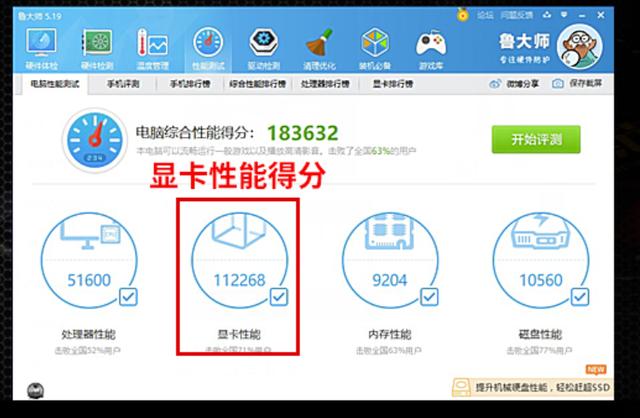Click the 保存截屏 link
The width and height of the screenshot is (640, 418).
coord(586,83)
